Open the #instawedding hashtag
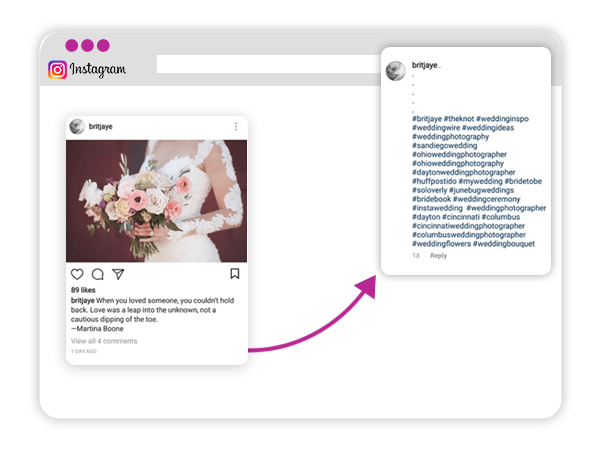This screenshot has width=600, height=450. point(437,208)
